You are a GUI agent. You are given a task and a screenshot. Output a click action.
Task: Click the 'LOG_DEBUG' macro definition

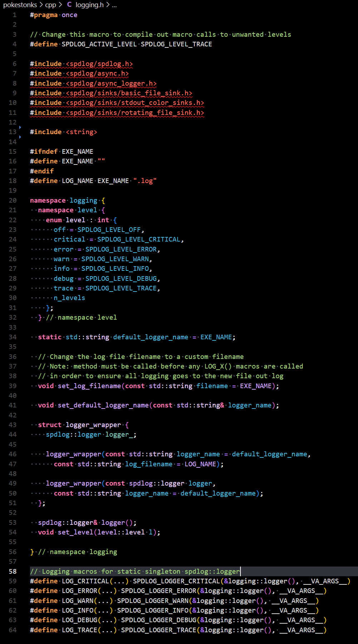[79, 620]
